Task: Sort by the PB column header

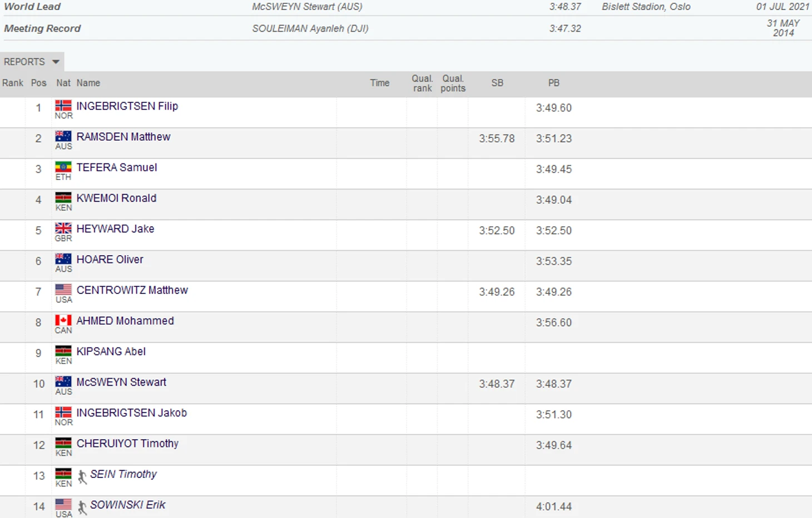Action: pyautogui.click(x=553, y=83)
